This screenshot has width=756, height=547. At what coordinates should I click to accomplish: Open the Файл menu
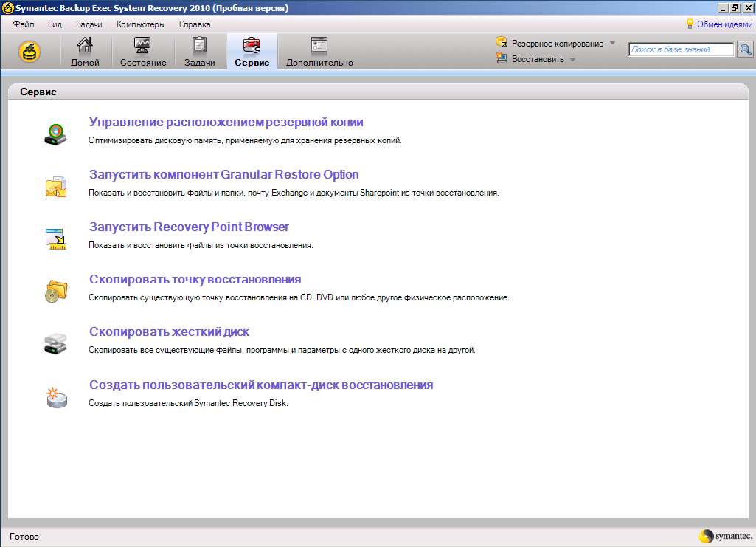tap(23, 24)
